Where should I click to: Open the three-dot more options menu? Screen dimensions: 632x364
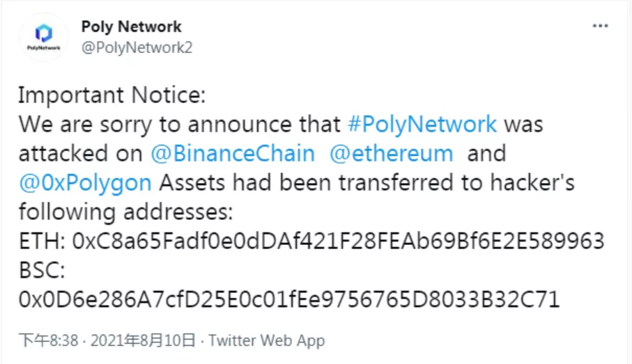coord(600,26)
